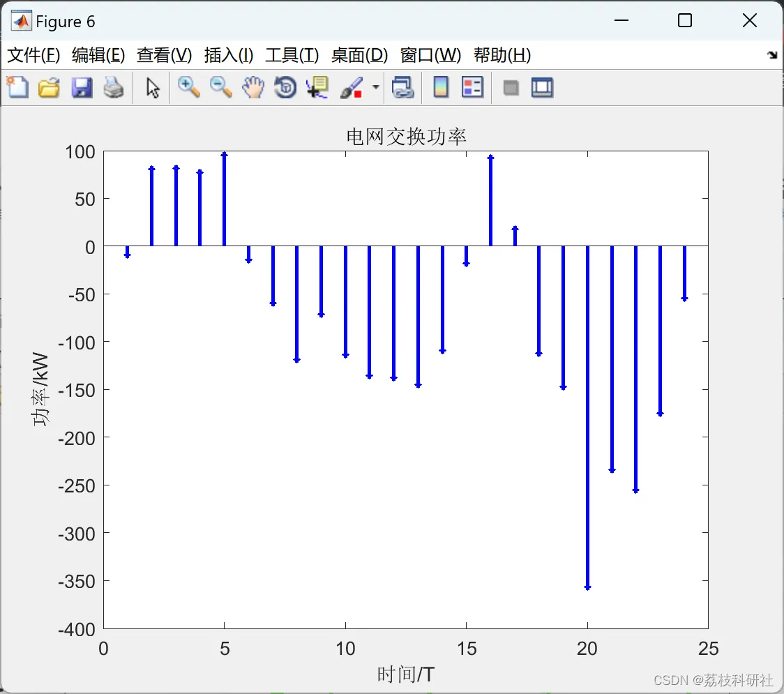This screenshot has width=784, height=694.
Task: Dock the figure using the corner arrow
Action: (x=773, y=54)
